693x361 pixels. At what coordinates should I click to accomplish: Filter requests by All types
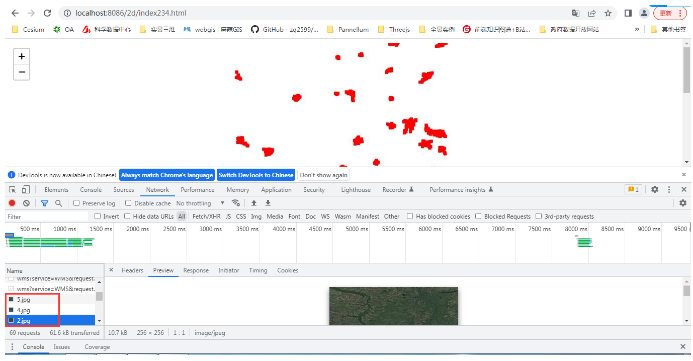pyautogui.click(x=182, y=217)
